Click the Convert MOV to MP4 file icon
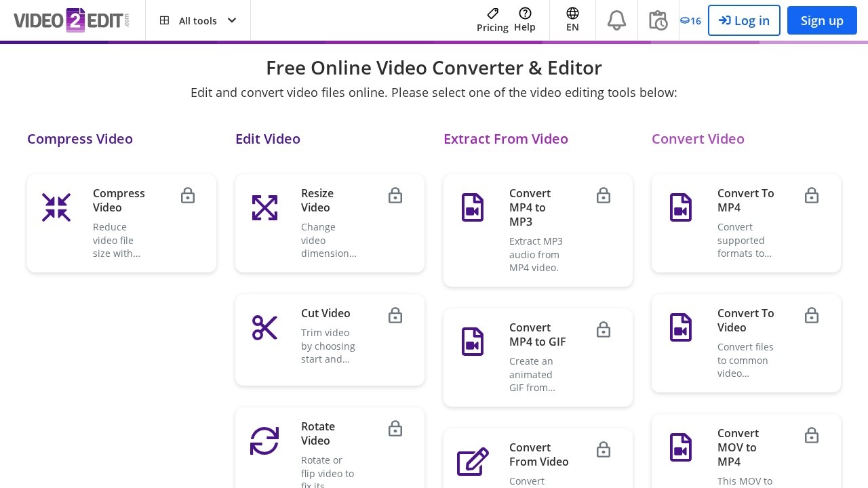 (x=681, y=447)
